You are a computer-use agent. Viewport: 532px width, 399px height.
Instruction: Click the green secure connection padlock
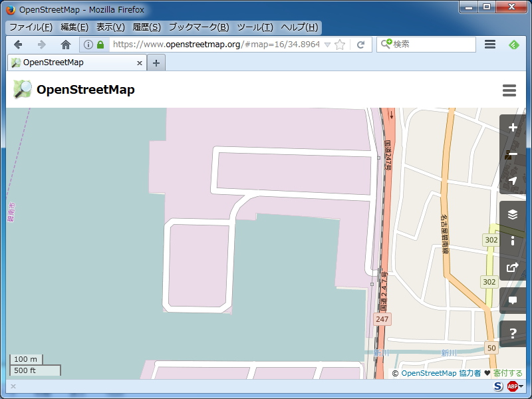(x=100, y=45)
